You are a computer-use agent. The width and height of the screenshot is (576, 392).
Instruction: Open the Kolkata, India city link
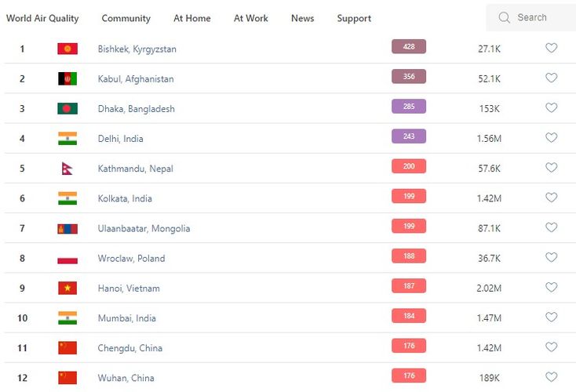click(125, 198)
